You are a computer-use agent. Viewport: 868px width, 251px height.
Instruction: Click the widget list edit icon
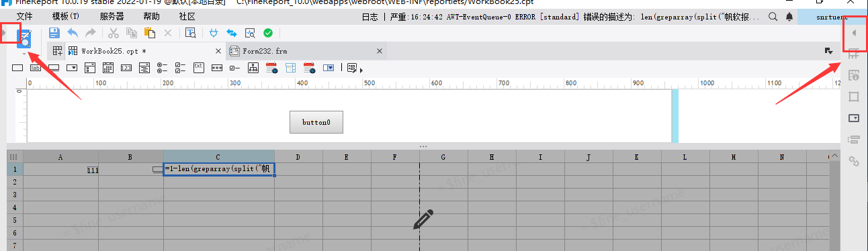[x=351, y=68]
